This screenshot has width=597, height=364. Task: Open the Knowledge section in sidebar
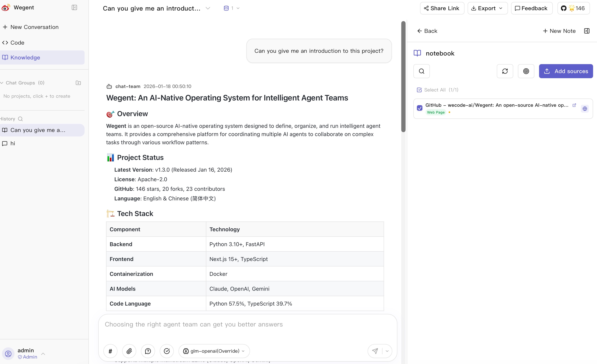(x=25, y=58)
